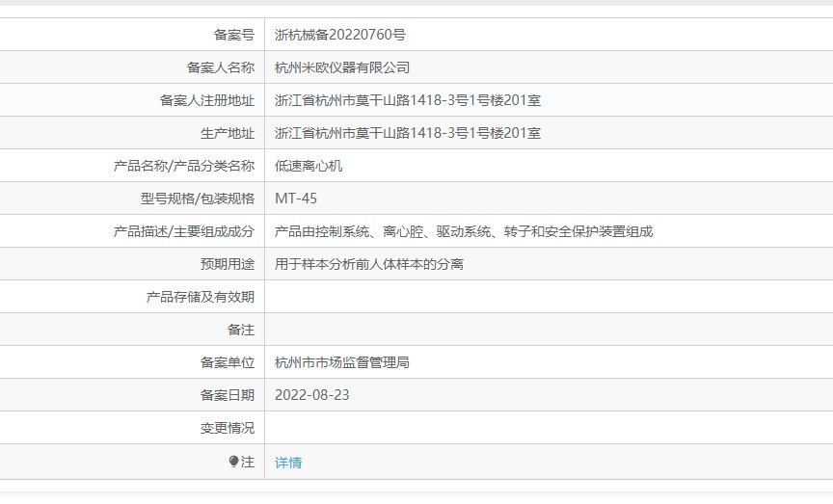The image size is (833, 504).
Task: Click the 产品存储及有效期 label
Action: point(201,297)
